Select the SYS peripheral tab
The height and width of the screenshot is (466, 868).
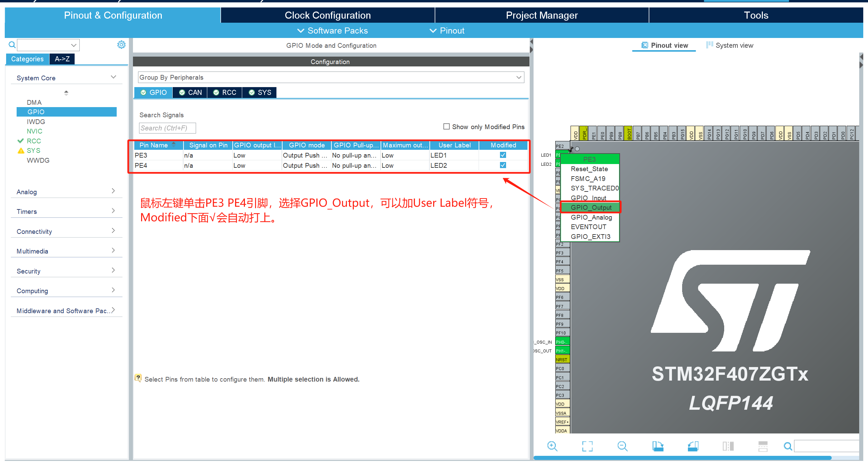click(x=260, y=93)
